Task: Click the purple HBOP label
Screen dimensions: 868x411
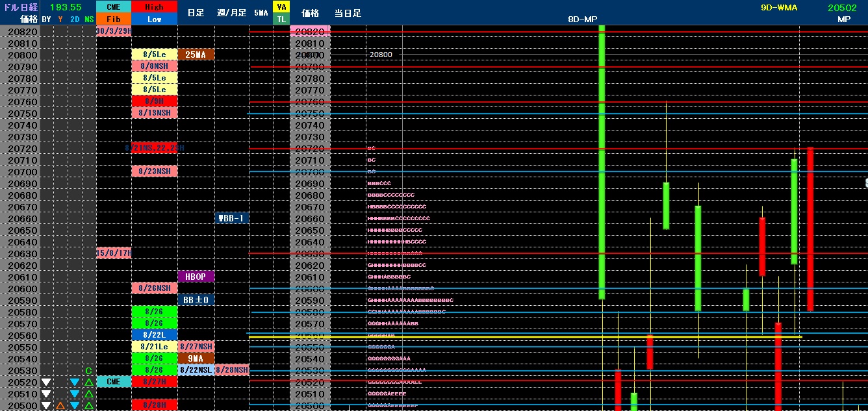Action: click(196, 277)
